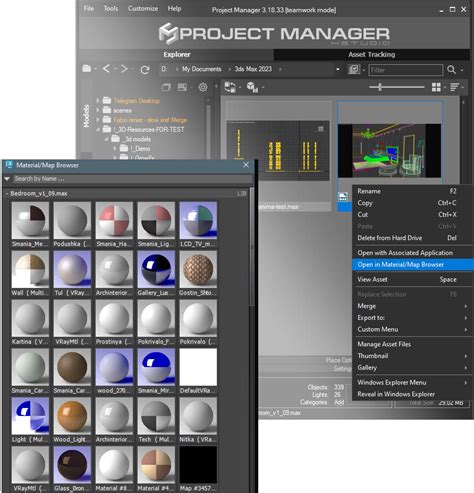This screenshot has height=493, width=474.
Task: Select the yellow columns scene thumbnail
Action: click(277, 151)
